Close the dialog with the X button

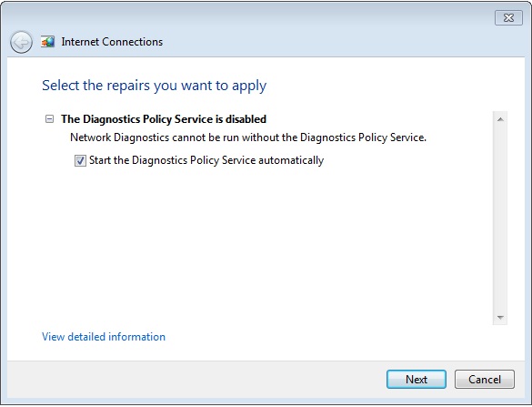point(508,17)
